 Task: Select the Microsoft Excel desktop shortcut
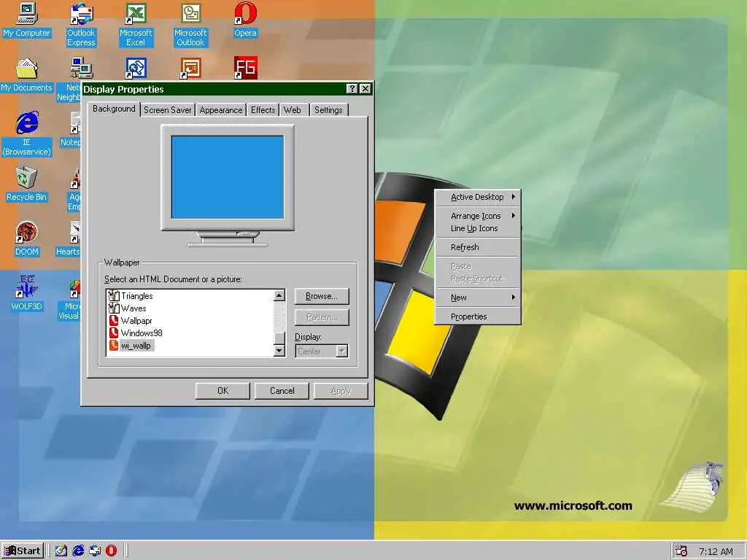coord(136,24)
